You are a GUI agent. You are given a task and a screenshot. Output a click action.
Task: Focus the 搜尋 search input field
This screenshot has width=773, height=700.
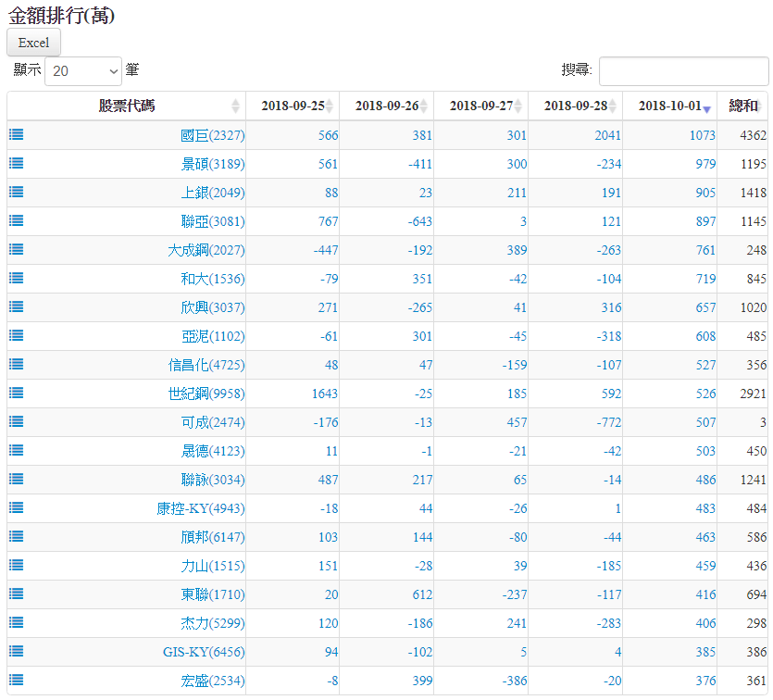pos(683,70)
